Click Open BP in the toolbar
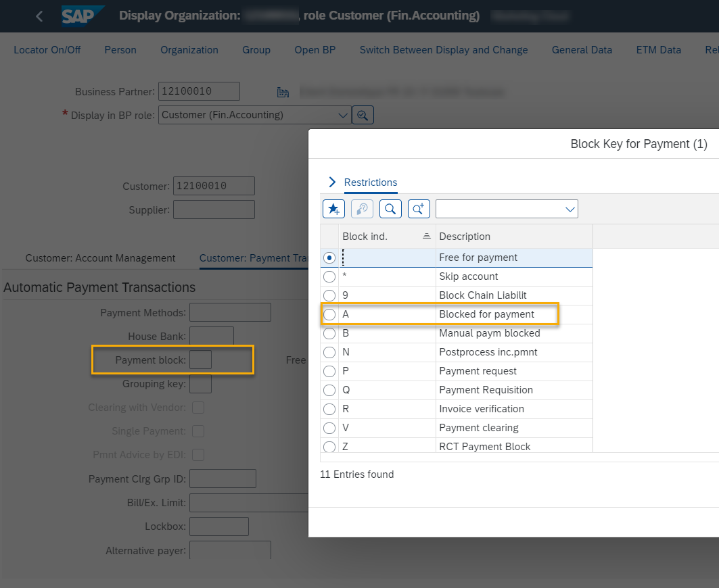719x588 pixels. tap(315, 50)
